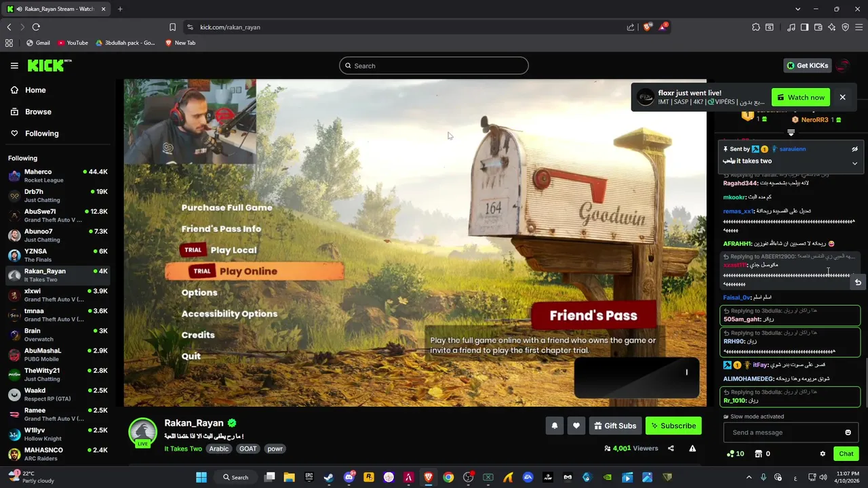Click the green Chat send button
This screenshot has width=868, height=488.
(x=846, y=453)
